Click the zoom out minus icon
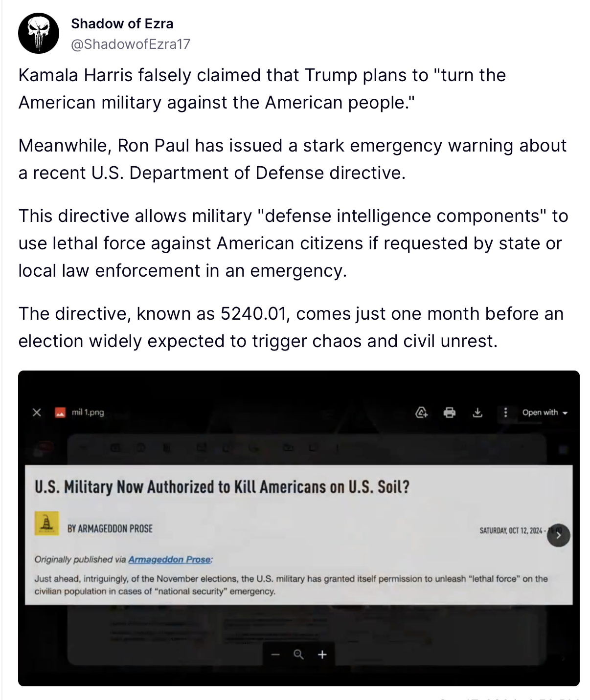The image size is (590, 700). tap(276, 655)
